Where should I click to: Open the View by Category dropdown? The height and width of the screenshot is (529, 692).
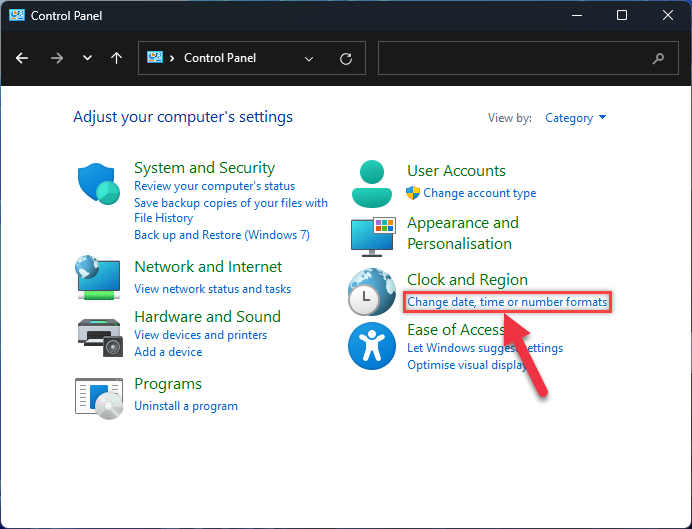click(x=575, y=118)
